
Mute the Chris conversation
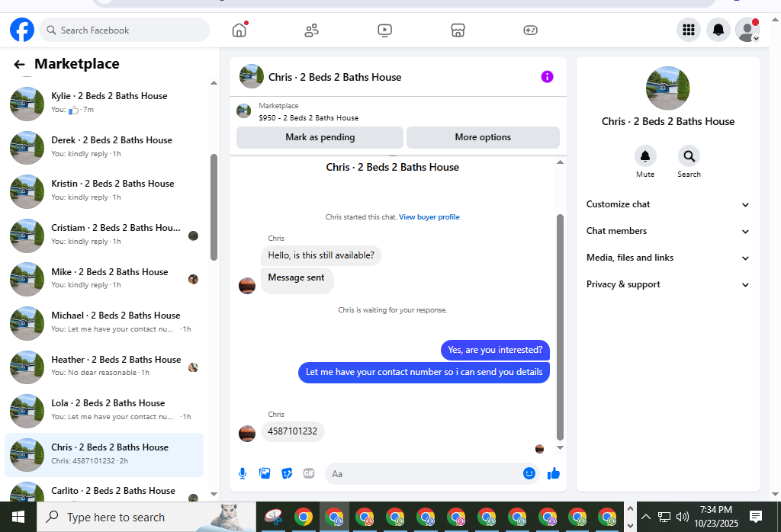[x=645, y=156]
